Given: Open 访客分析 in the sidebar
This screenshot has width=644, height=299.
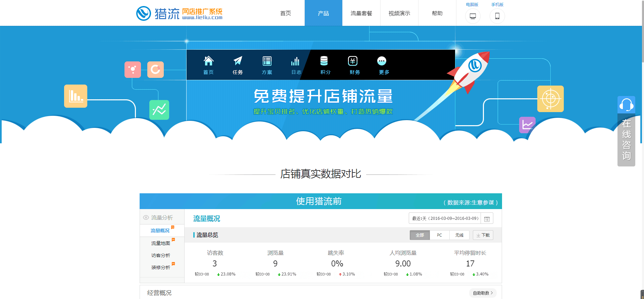Looking at the screenshot, I should click(x=161, y=255).
